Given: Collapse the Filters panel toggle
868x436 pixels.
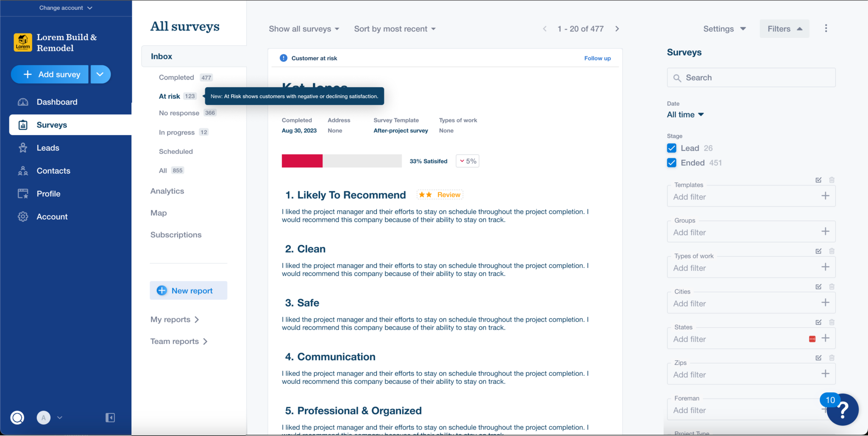Looking at the screenshot, I should click(x=784, y=29).
